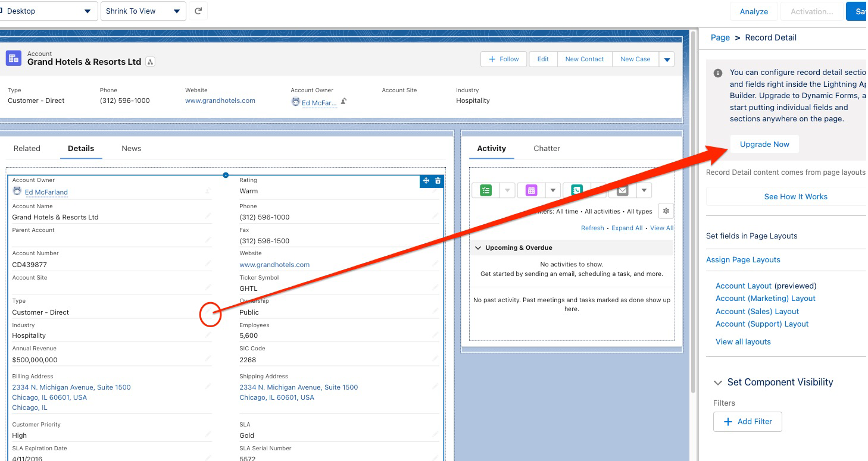The width and height of the screenshot is (868, 461).
Task: Click the New Case button
Action: [x=635, y=59]
